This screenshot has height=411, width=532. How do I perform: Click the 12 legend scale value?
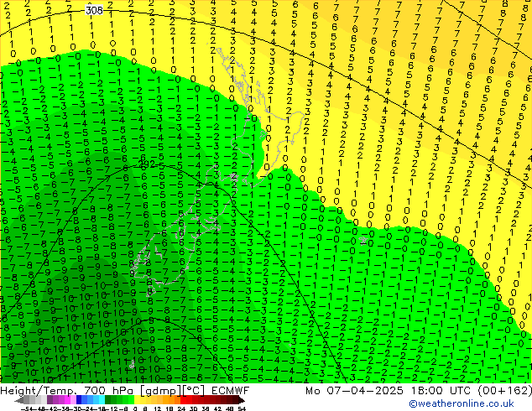point(158,408)
